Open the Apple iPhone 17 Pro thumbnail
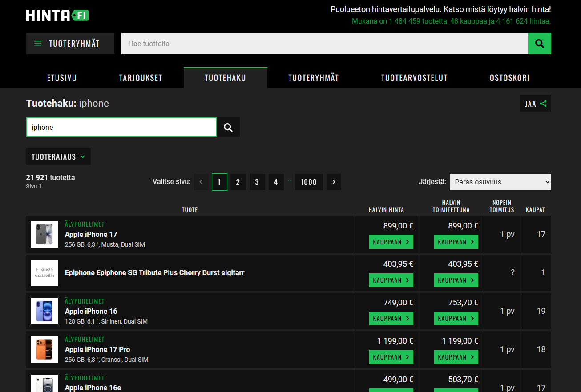 point(44,349)
